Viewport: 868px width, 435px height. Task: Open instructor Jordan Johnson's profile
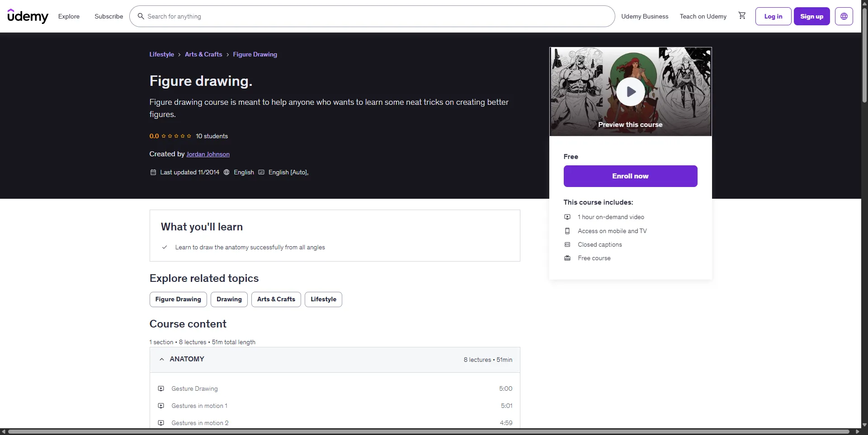click(x=208, y=154)
